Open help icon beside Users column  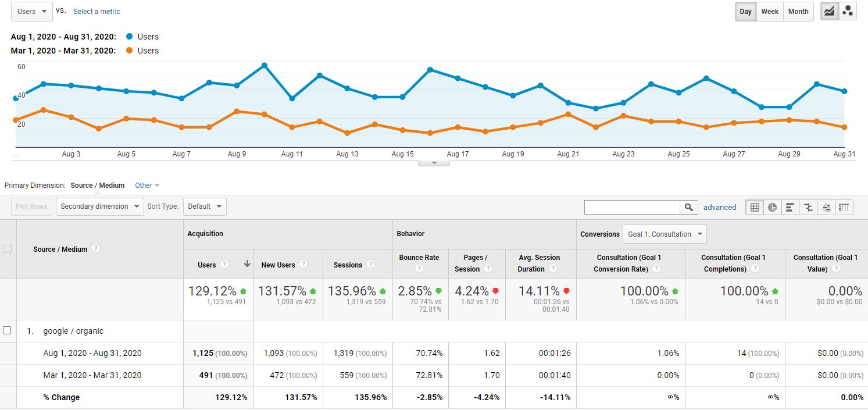pyautogui.click(x=224, y=265)
